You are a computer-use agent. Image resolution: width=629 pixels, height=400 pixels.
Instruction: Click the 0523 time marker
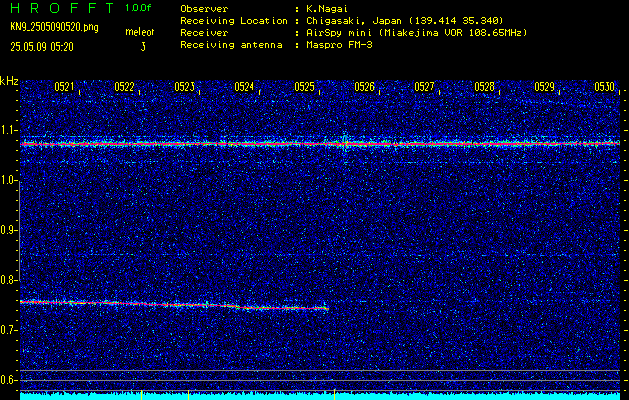[x=185, y=87]
